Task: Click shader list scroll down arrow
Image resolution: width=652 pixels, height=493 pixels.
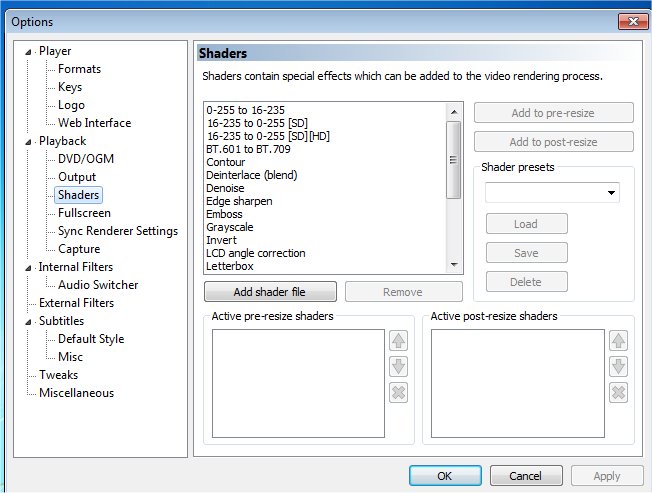Action: point(454,265)
